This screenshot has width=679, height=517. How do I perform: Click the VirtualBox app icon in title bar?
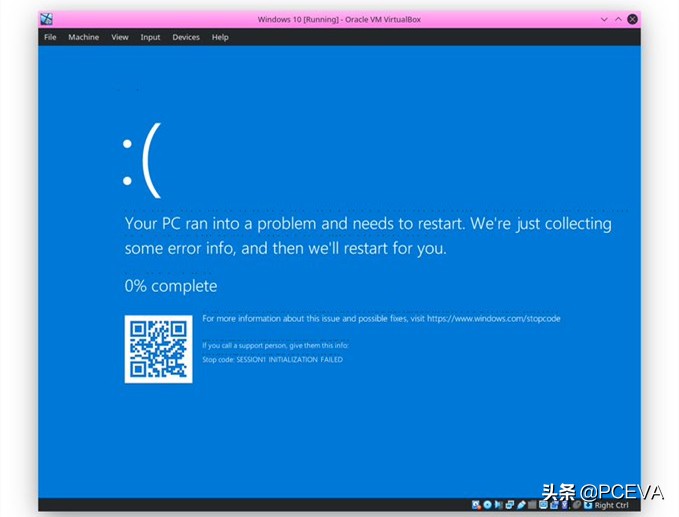pyautogui.click(x=46, y=19)
